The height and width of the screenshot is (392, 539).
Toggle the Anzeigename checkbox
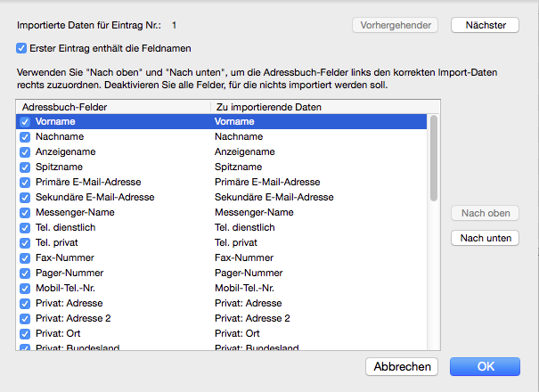click(25, 152)
